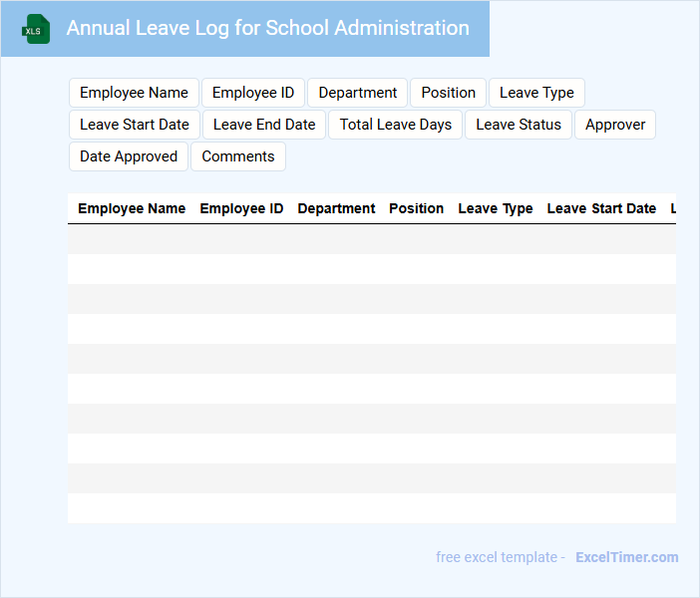Select the Leave End Date tag

coord(264,125)
